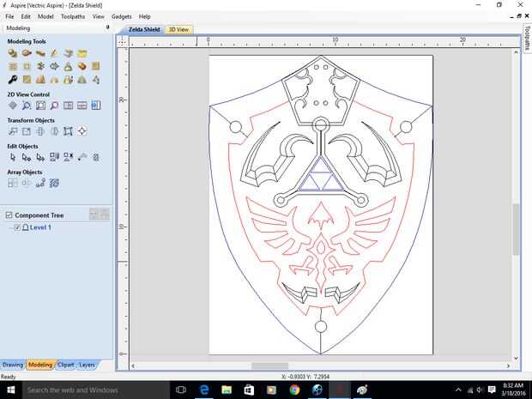Click the black wrench modeling tool icon
Image resolution: width=532 pixels, height=399 pixels.
pyautogui.click(x=13, y=80)
